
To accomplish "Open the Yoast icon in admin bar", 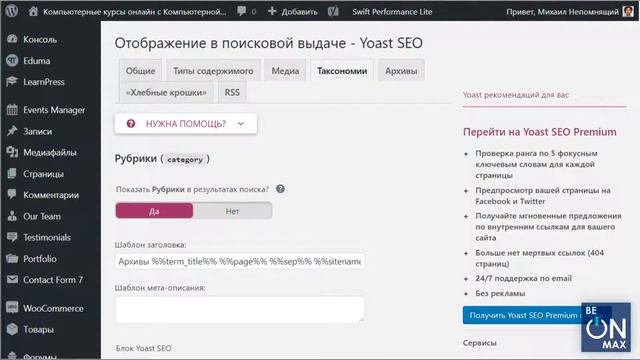I will click(x=333, y=11).
